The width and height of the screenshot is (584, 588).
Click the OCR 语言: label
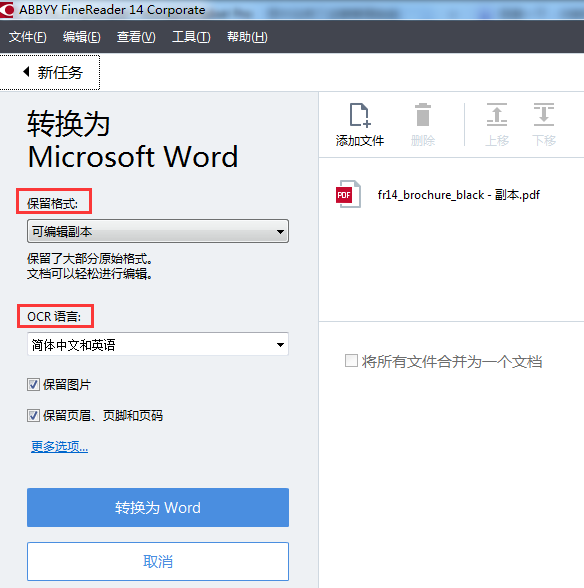(54, 316)
